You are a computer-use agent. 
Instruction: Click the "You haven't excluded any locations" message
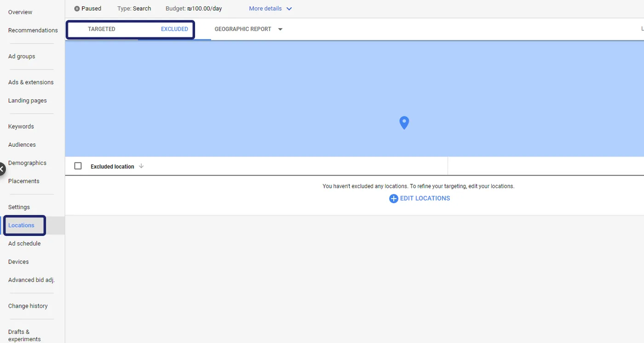pos(419,186)
